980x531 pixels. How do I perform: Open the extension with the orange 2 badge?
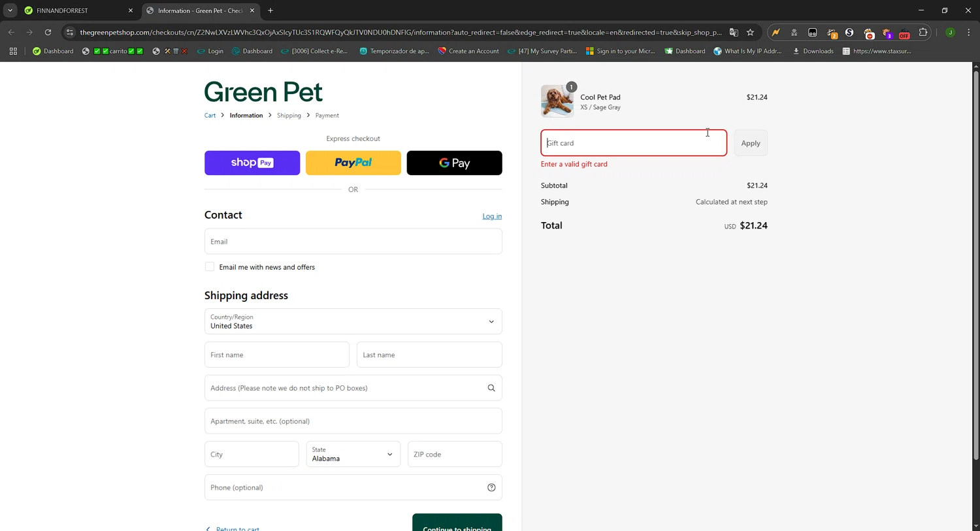[832, 33]
